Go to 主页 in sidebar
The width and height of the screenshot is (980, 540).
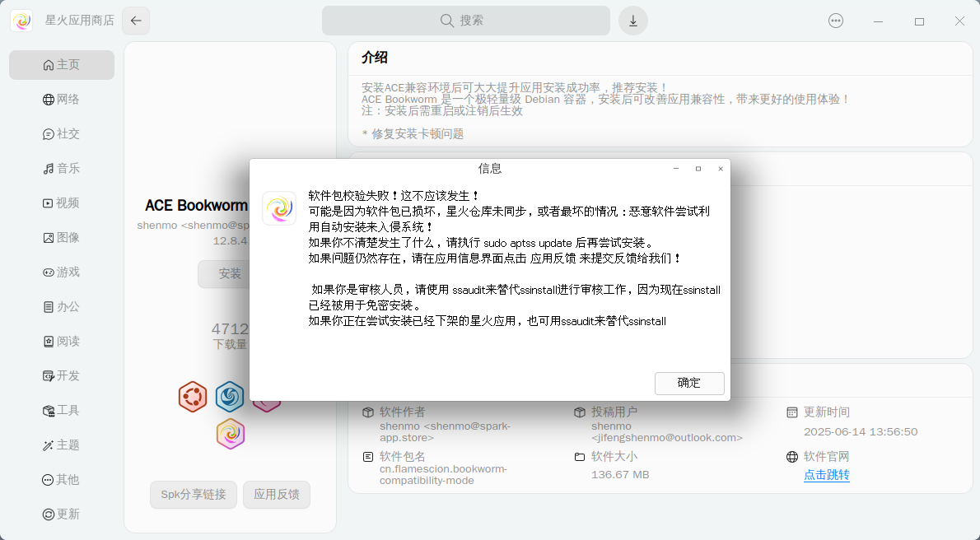coord(62,65)
